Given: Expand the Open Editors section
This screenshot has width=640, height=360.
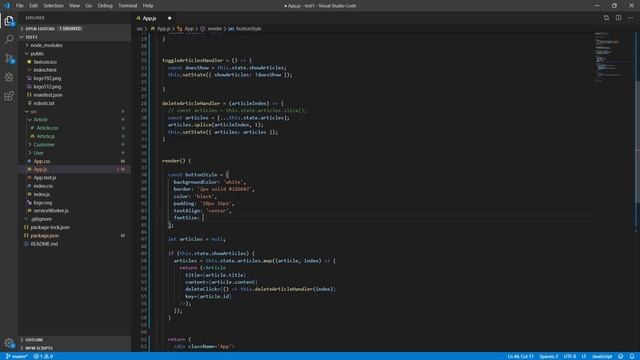Looking at the screenshot, I should pos(74,29).
